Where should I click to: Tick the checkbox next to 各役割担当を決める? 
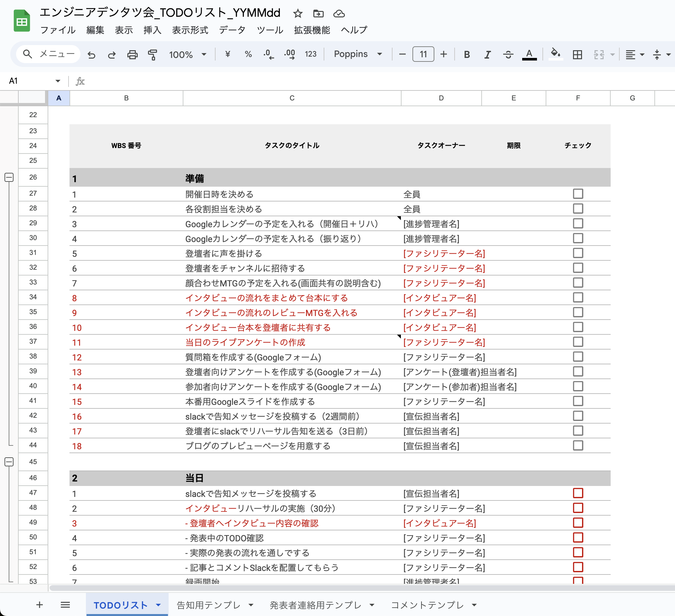(x=578, y=208)
